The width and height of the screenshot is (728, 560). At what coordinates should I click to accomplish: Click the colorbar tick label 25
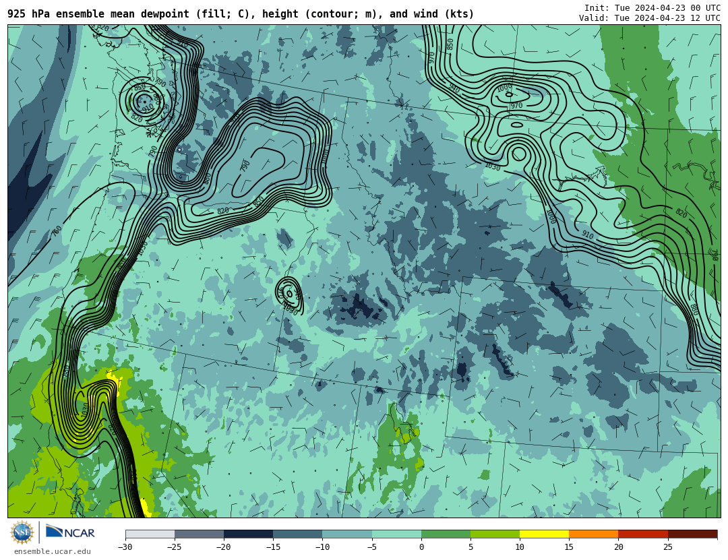pyautogui.click(x=667, y=547)
